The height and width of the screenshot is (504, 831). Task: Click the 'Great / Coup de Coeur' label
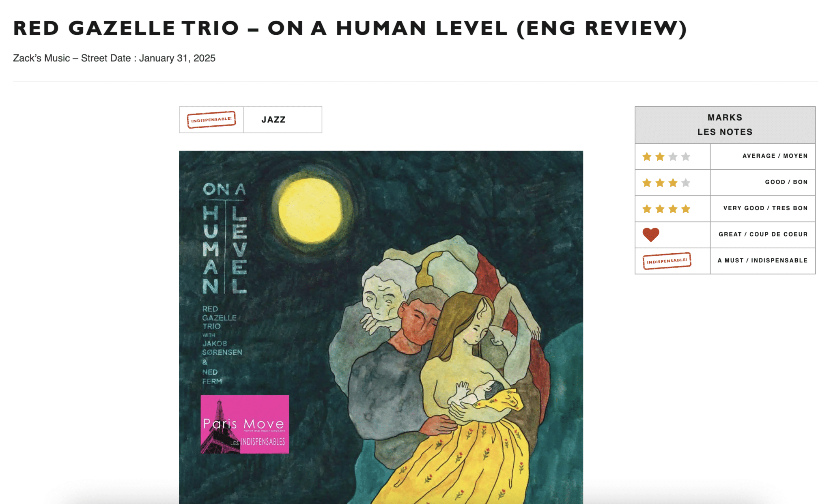(x=763, y=234)
